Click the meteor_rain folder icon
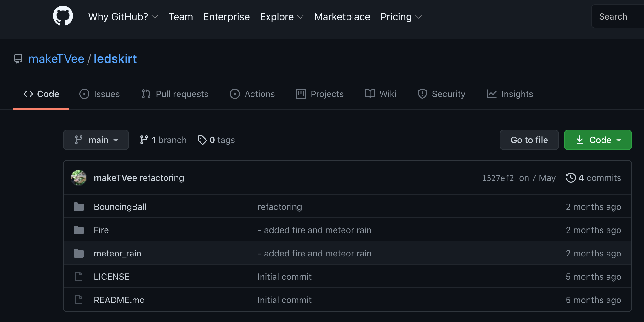 79,253
